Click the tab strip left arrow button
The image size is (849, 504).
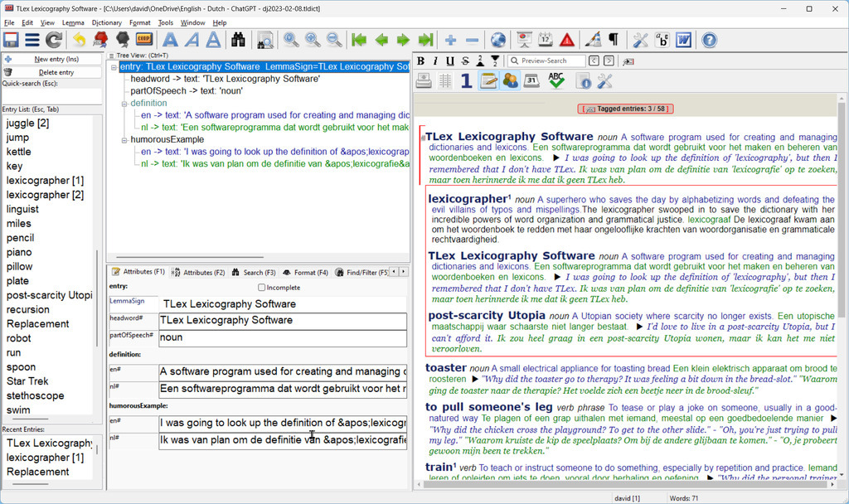[394, 271]
